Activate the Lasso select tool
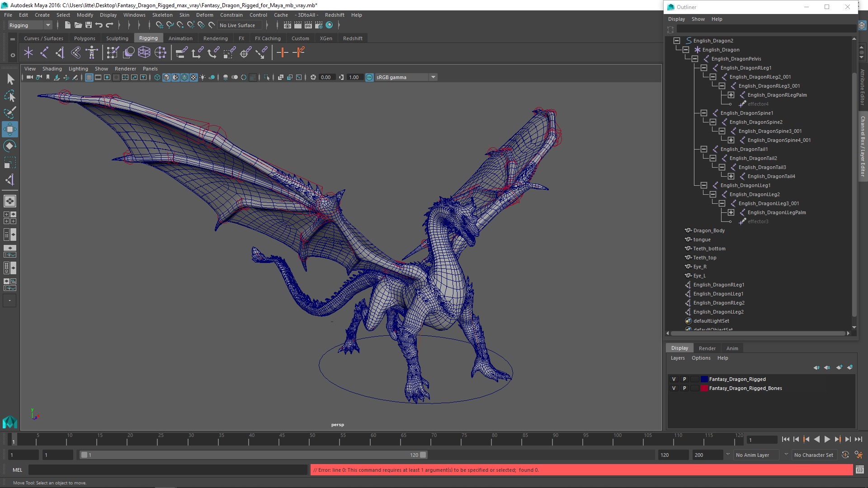This screenshot has height=488, width=868. [x=10, y=96]
